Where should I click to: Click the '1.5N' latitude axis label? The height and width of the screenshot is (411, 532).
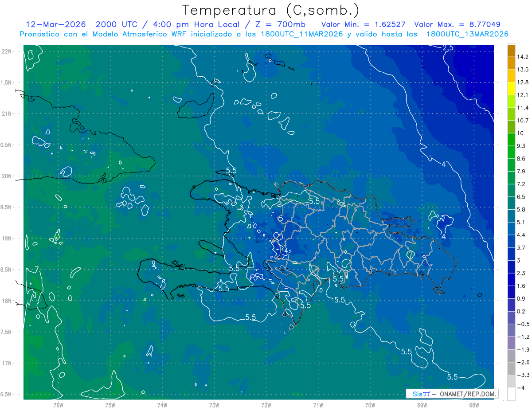[x=6, y=83]
